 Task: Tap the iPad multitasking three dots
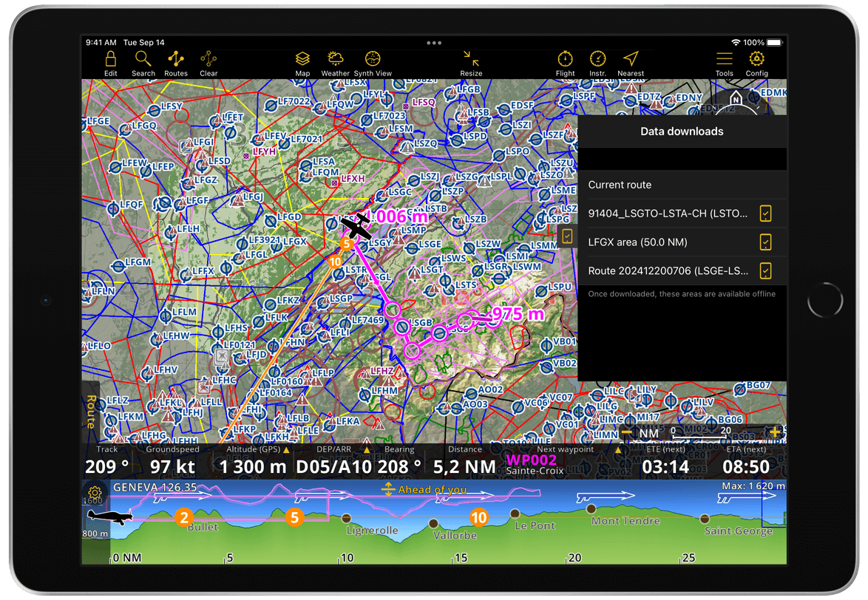[434, 43]
